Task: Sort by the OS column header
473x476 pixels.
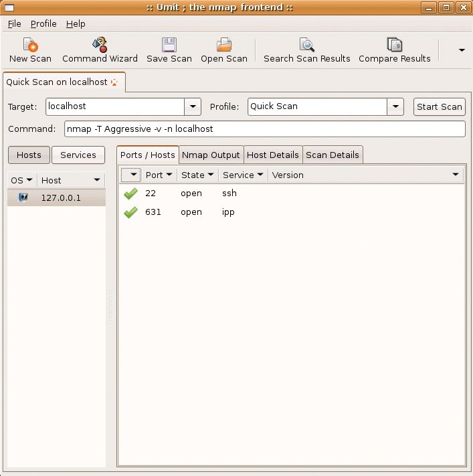Action: pos(21,180)
